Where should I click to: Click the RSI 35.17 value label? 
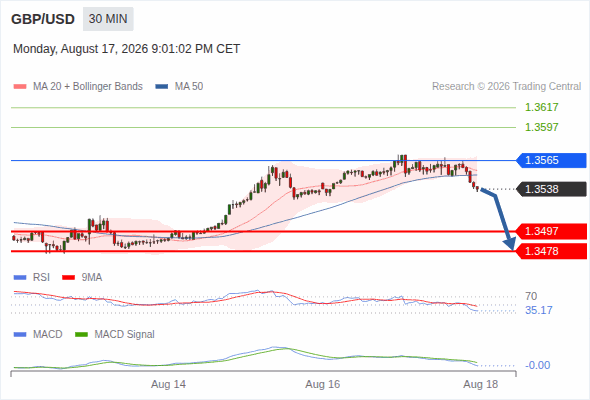tap(539, 310)
